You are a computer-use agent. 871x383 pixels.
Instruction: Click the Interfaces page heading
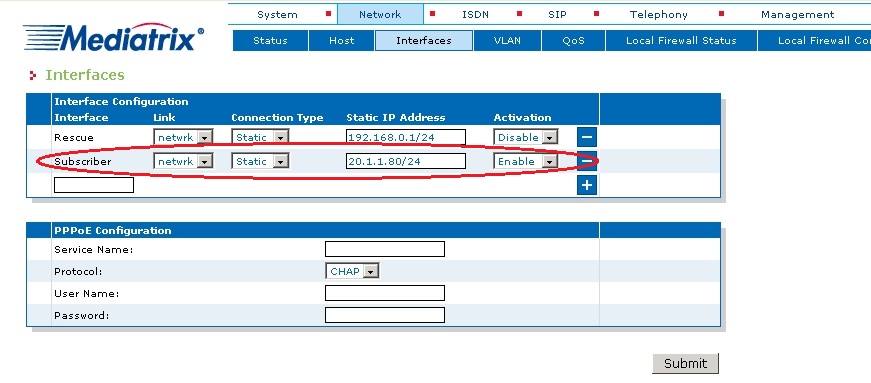85,74
